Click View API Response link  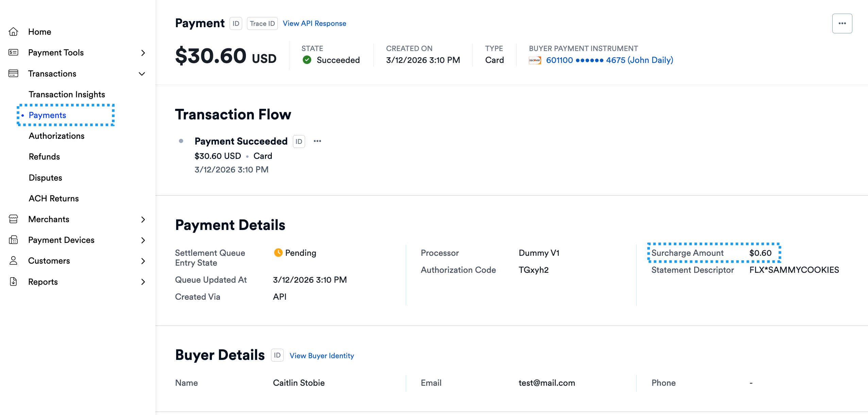[x=314, y=23]
